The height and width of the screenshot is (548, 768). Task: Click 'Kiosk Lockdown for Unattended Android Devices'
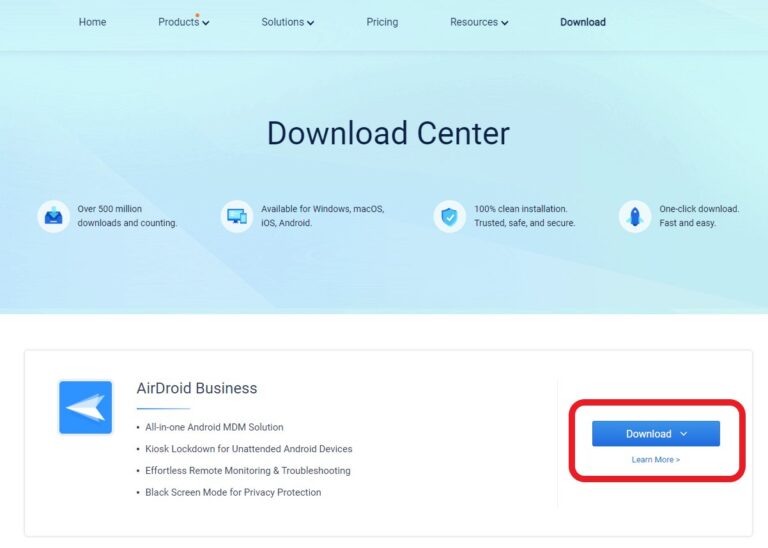point(249,449)
